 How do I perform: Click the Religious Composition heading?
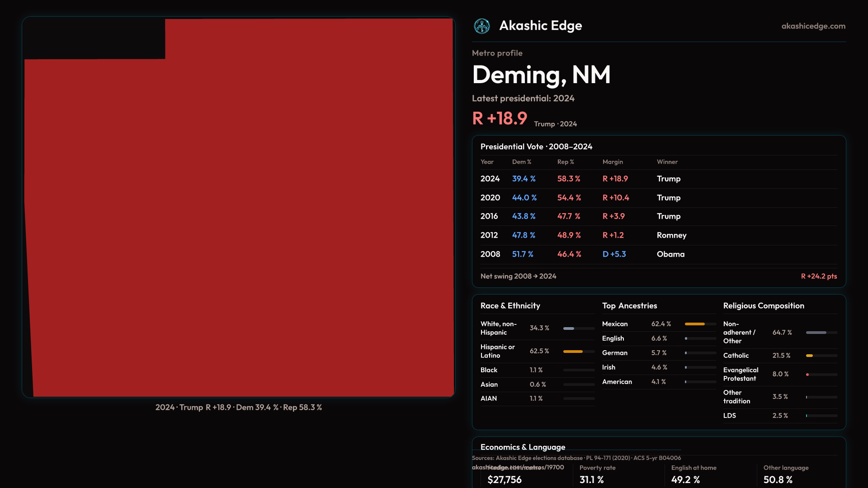point(763,306)
